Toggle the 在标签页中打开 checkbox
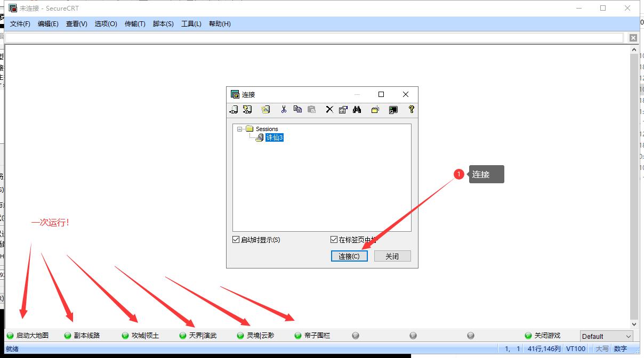Image resolution: width=644 pixels, height=358 pixels. point(334,240)
